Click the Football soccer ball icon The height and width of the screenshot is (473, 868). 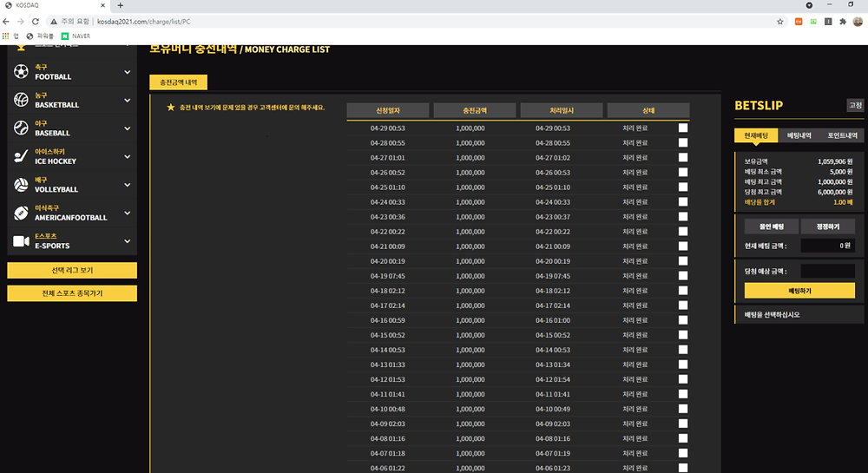coord(21,72)
